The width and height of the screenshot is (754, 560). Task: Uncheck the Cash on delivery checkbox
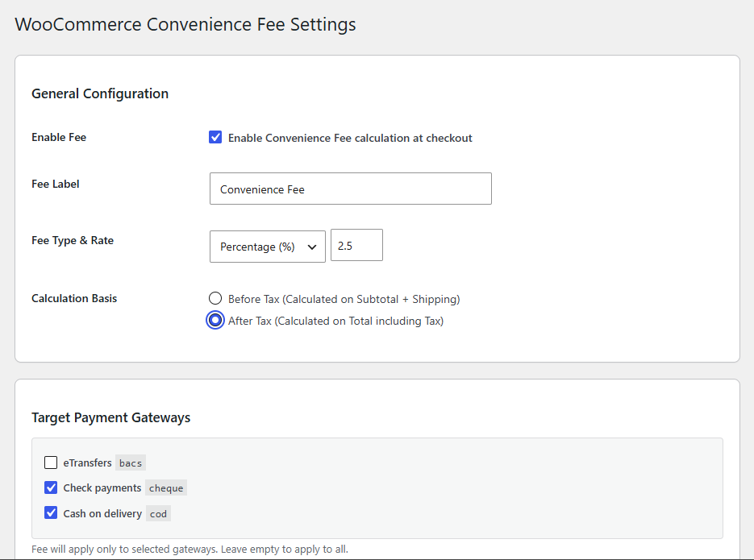(51, 512)
